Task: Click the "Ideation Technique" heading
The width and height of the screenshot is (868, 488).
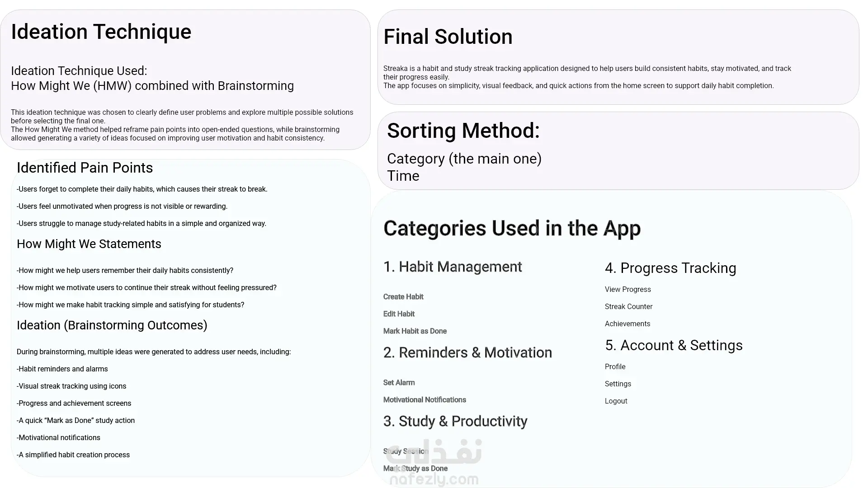Action: [101, 32]
